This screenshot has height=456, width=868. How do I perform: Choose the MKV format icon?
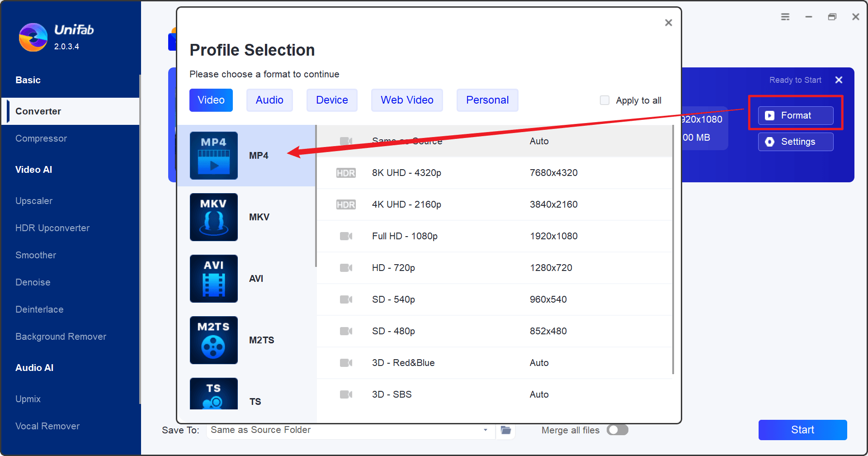[x=213, y=217]
